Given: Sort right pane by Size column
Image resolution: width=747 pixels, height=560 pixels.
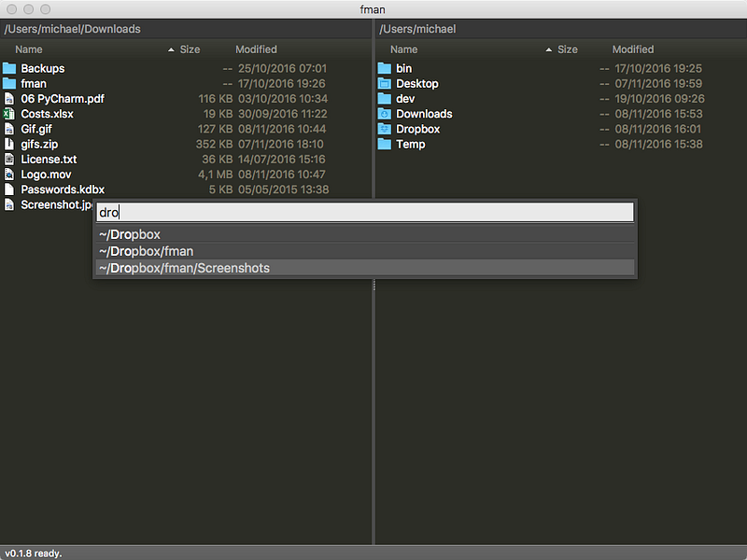Looking at the screenshot, I should (568, 49).
